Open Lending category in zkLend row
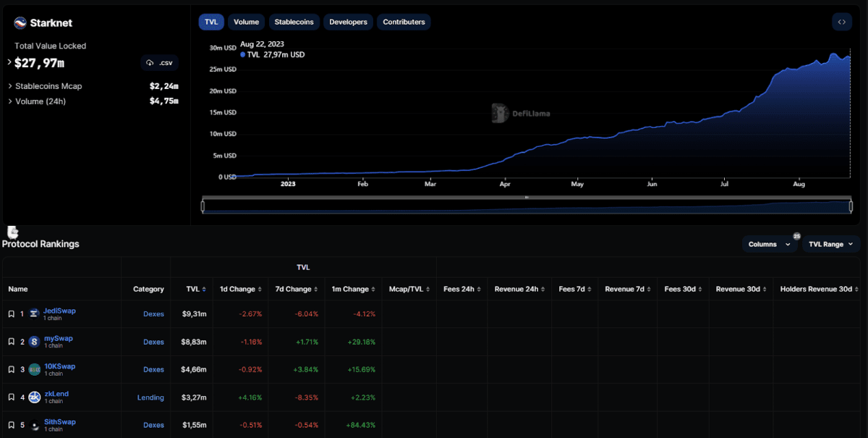The image size is (868, 438). [x=150, y=397]
